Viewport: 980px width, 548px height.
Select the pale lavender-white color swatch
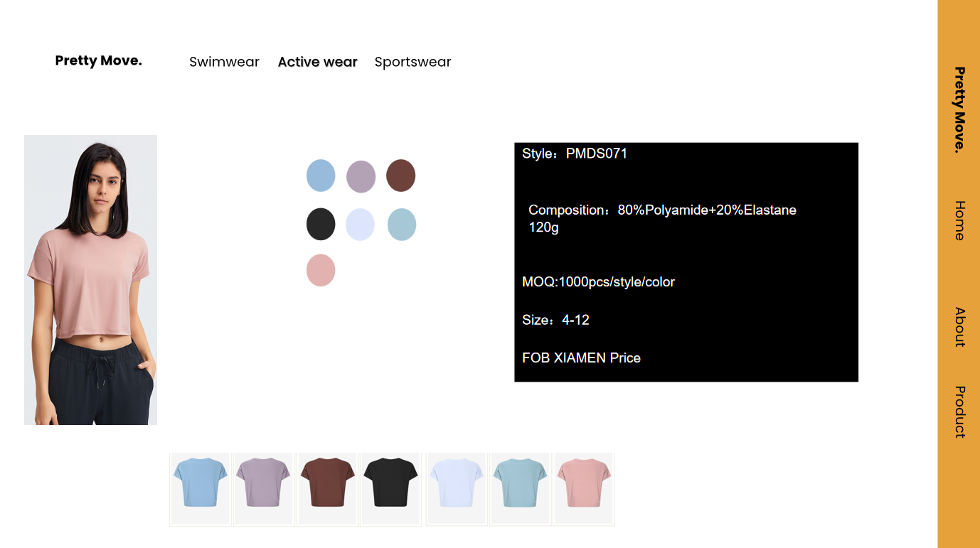pyautogui.click(x=360, y=225)
